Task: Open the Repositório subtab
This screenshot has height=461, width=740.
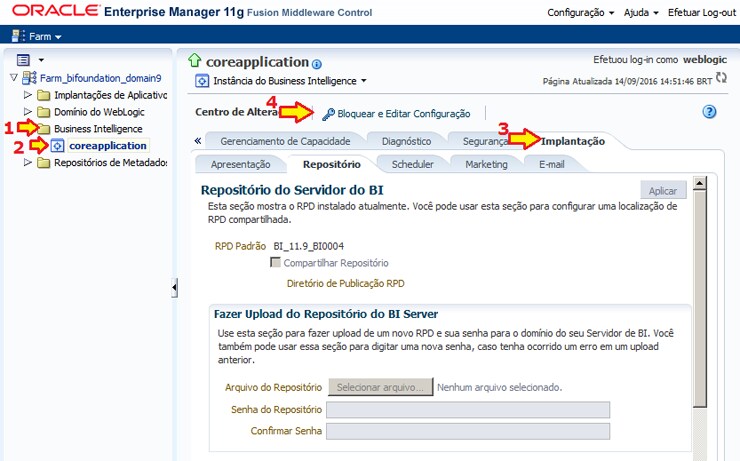Action: tap(332, 164)
